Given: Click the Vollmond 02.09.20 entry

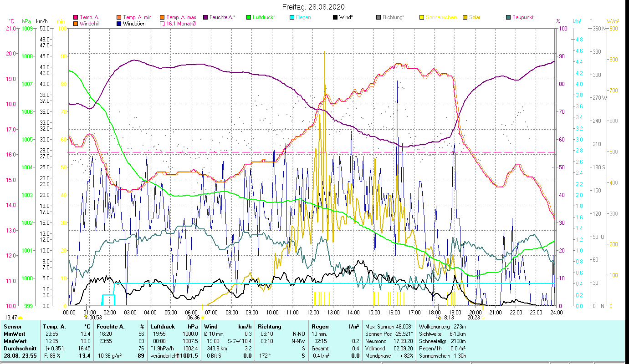Looking at the screenshot, I should point(389,349).
